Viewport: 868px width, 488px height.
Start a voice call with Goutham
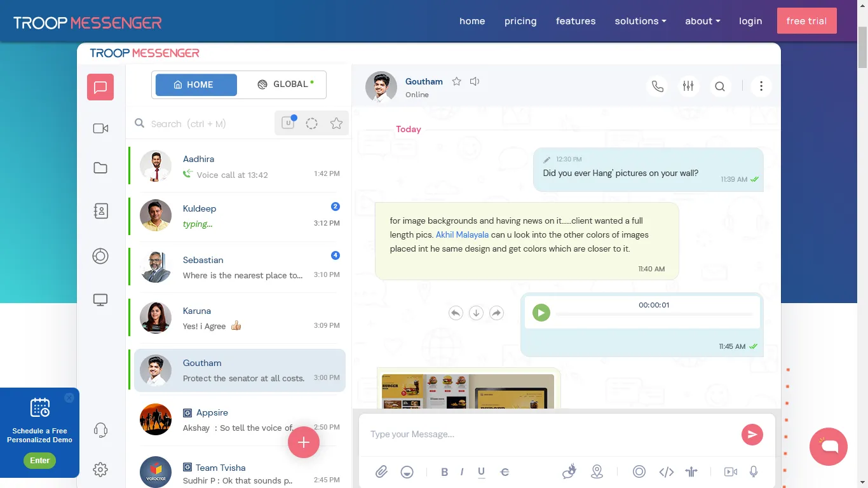(x=658, y=86)
